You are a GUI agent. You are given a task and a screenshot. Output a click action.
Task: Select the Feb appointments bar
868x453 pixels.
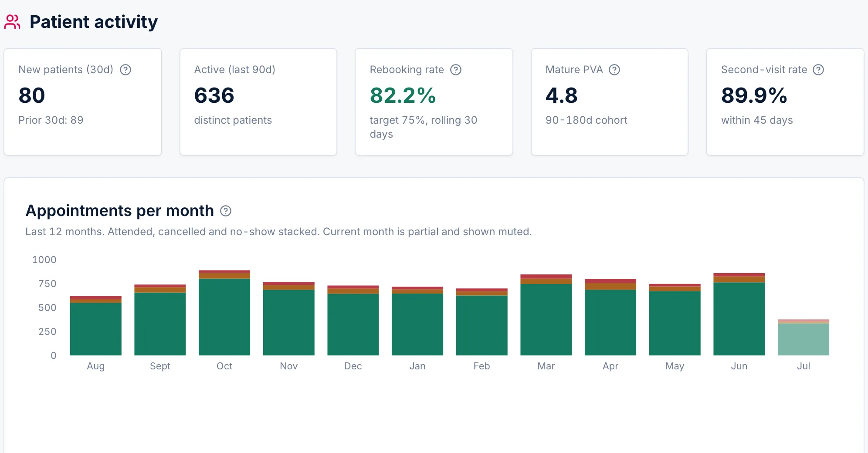click(x=482, y=322)
